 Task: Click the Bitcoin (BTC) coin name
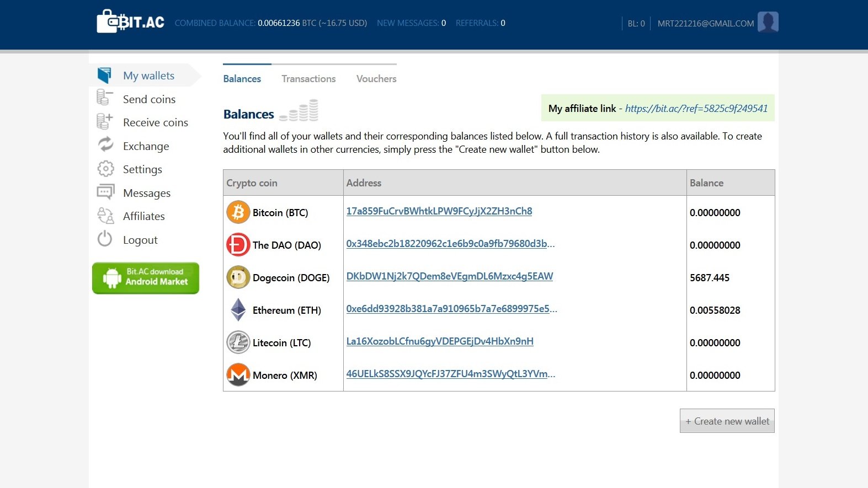(280, 213)
